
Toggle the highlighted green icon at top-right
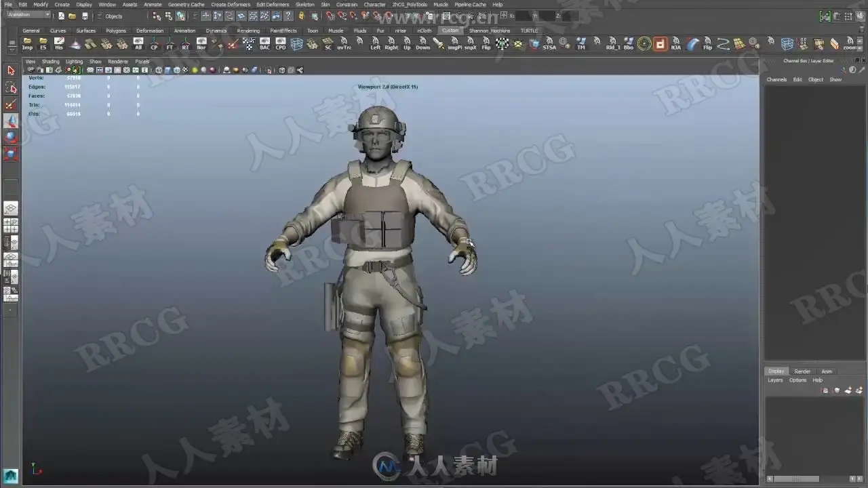tap(825, 16)
